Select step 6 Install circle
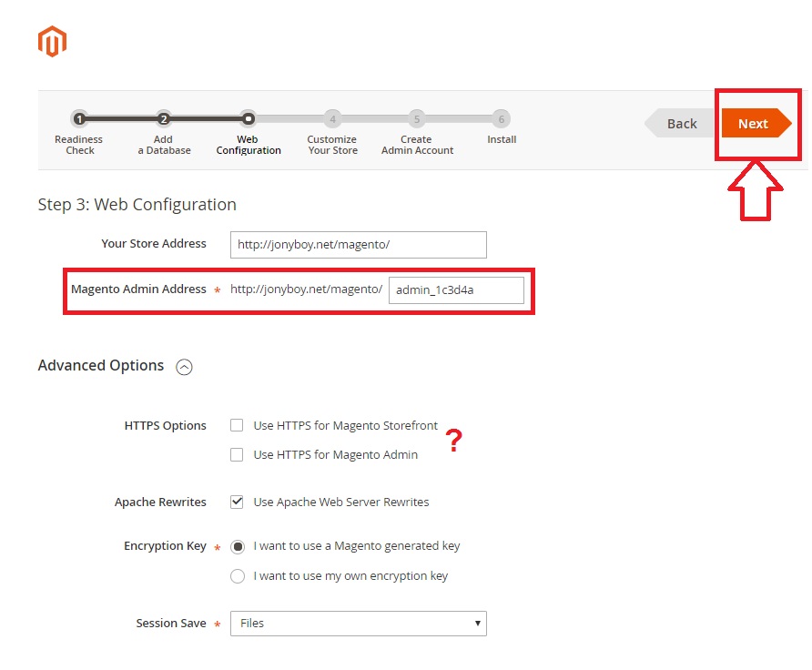 502,119
